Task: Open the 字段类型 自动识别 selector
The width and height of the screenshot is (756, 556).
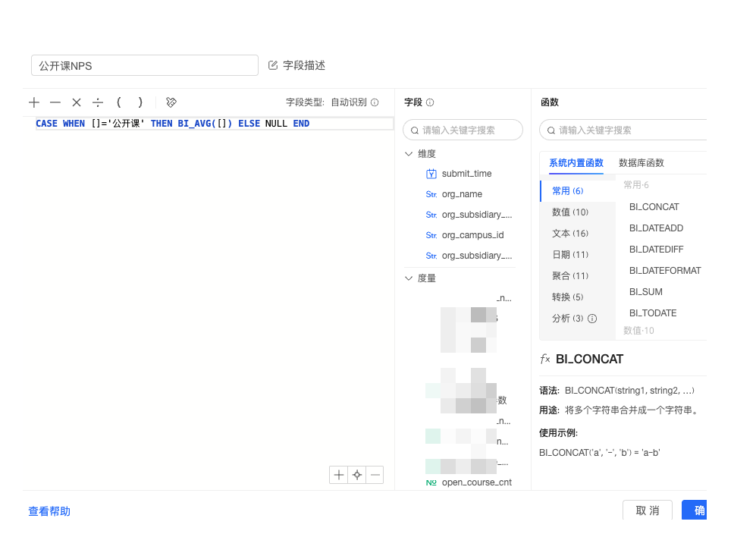Action: pyautogui.click(x=349, y=102)
